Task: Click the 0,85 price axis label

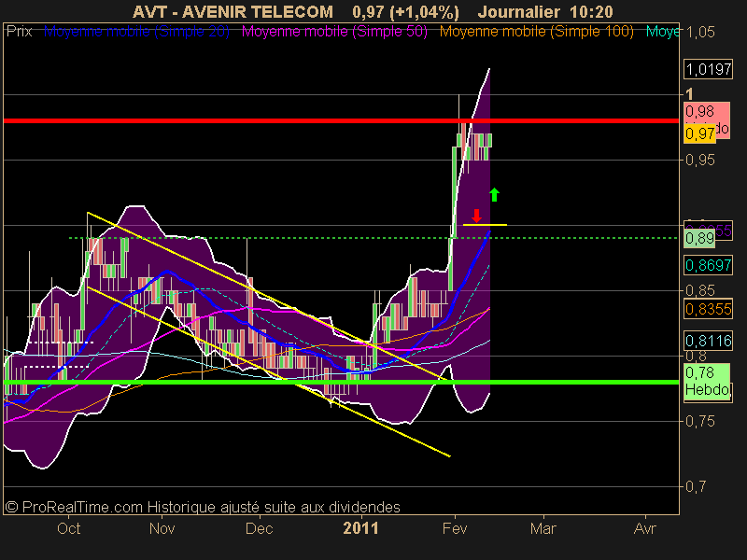Action: (x=699, y=290)
